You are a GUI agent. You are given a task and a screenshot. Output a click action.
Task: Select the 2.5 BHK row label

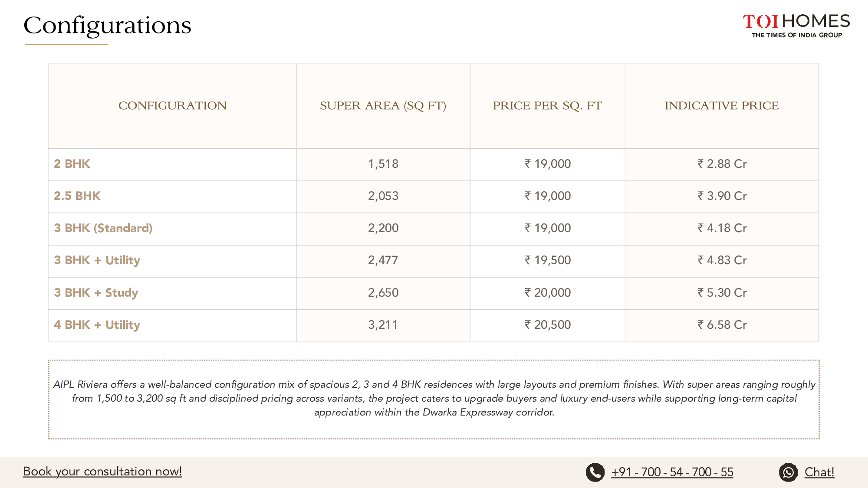tap(77, 196)
